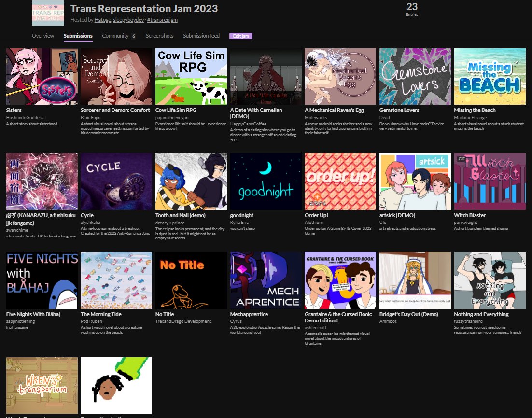Visit author HusbandoGoddess's page
Image resolution: width=532 pixels, height=418 pixels.
(x=25, y=117)
